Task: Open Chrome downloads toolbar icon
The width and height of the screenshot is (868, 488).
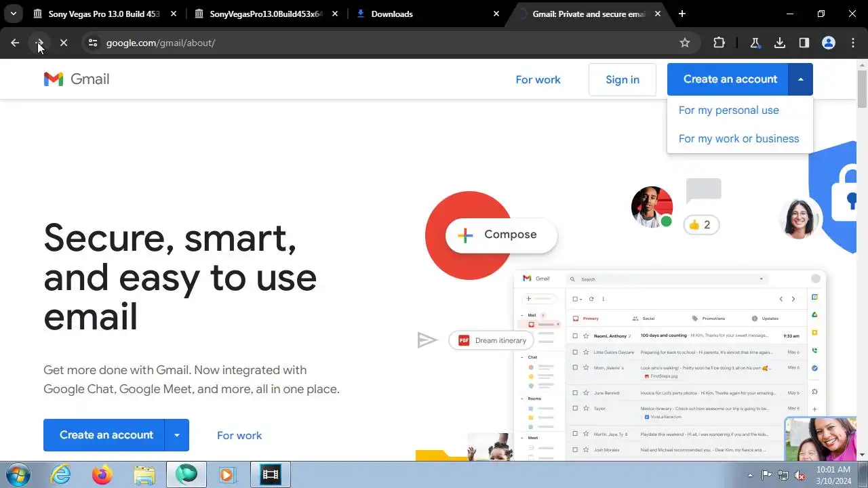Action: pyautogui.click(x=780, y=43)
